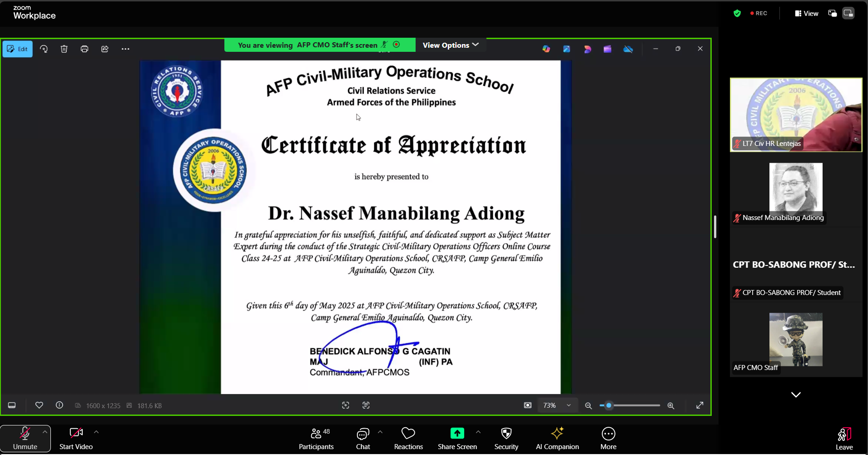Click the encryption shield icon
The image size is (868, 455).
pyautogui.click(x=737, y=13)
